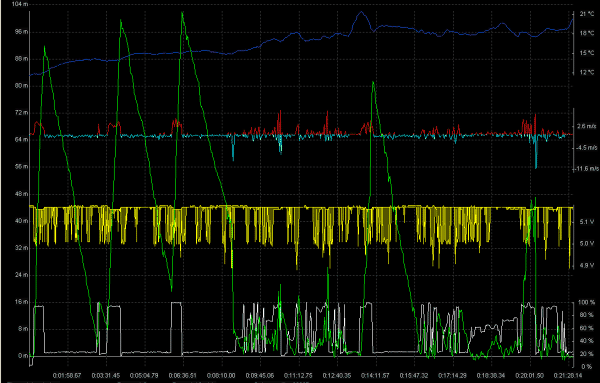Image resolution: width=600 pixels, height=383 pixels.
Task: Click the 0 m altitude axis label
Action: click(23, 356)
